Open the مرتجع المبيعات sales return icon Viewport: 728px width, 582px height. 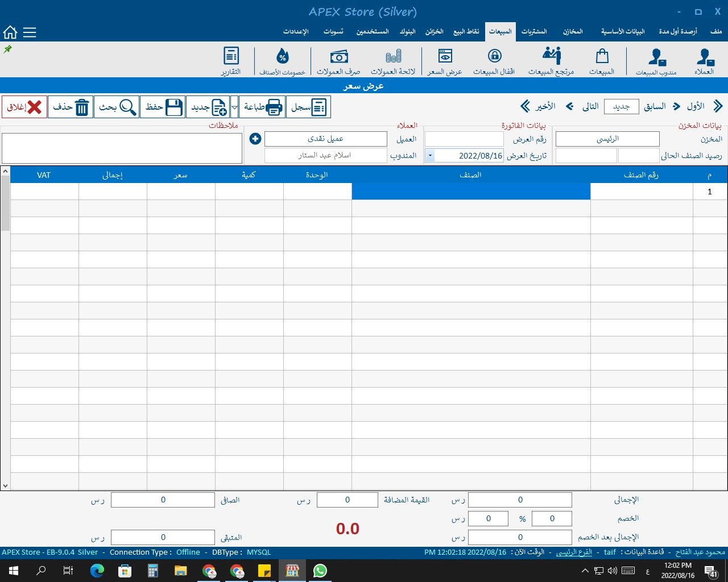pos(551,61)
